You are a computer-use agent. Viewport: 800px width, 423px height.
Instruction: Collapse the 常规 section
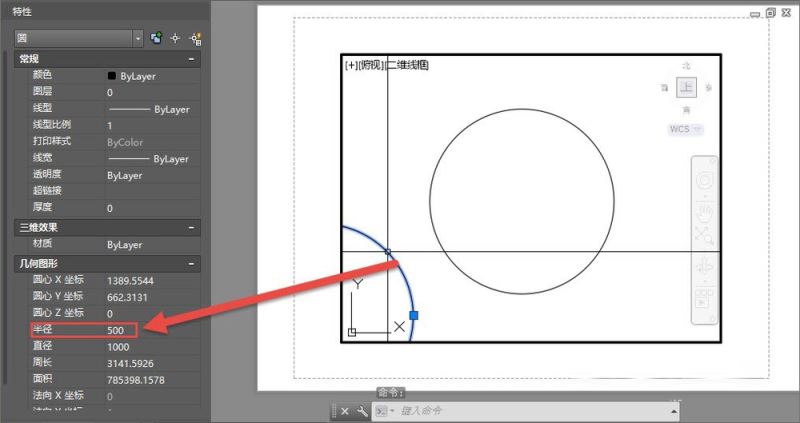click(191, 59)
